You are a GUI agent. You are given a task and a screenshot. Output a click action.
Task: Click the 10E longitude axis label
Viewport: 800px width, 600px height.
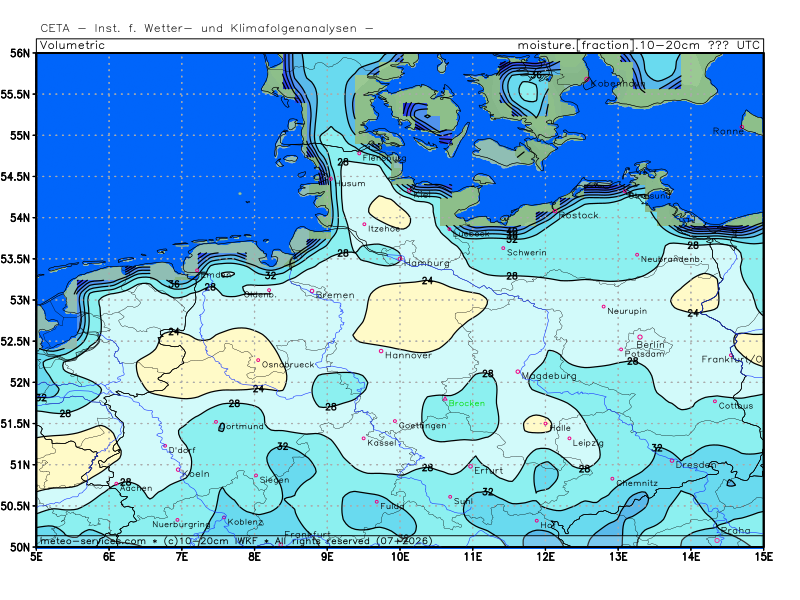[x=400, y=554]
